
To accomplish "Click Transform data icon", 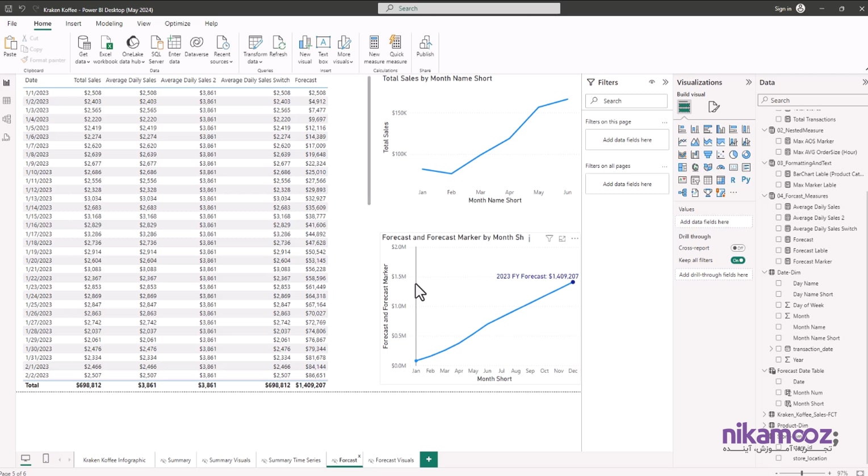I will pyautogui.click(x=255, y=43).
